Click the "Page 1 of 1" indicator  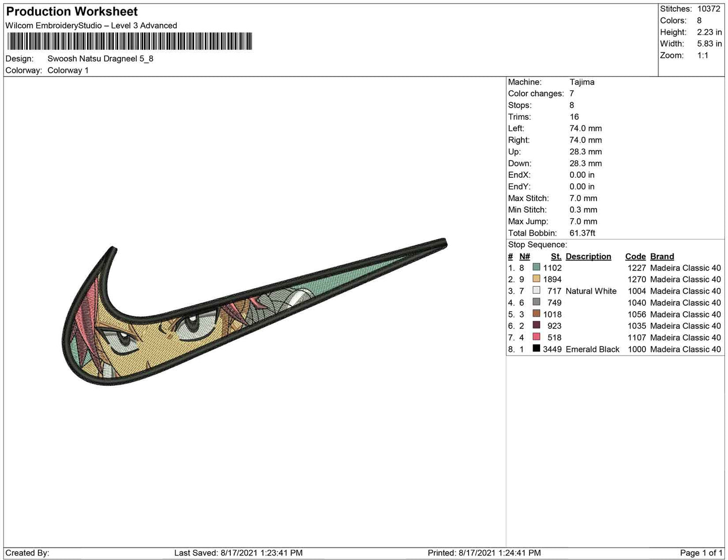tap(701, 553)
